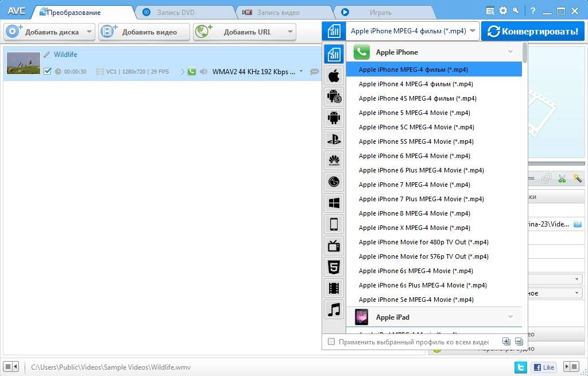
Task: Select Apple iPhone 6 Plus MPEG-4 Movie
Action: (434, 171)
